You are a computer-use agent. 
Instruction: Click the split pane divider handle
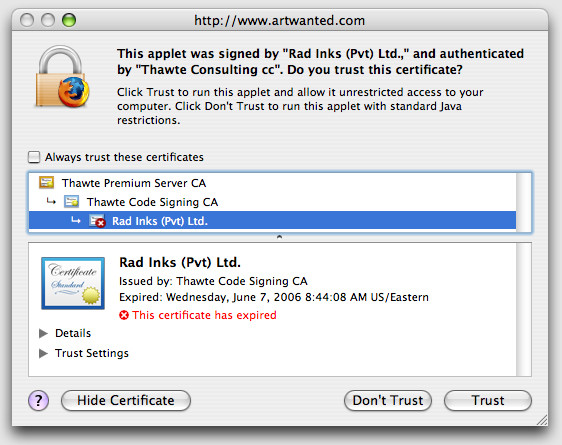[280, 237]
